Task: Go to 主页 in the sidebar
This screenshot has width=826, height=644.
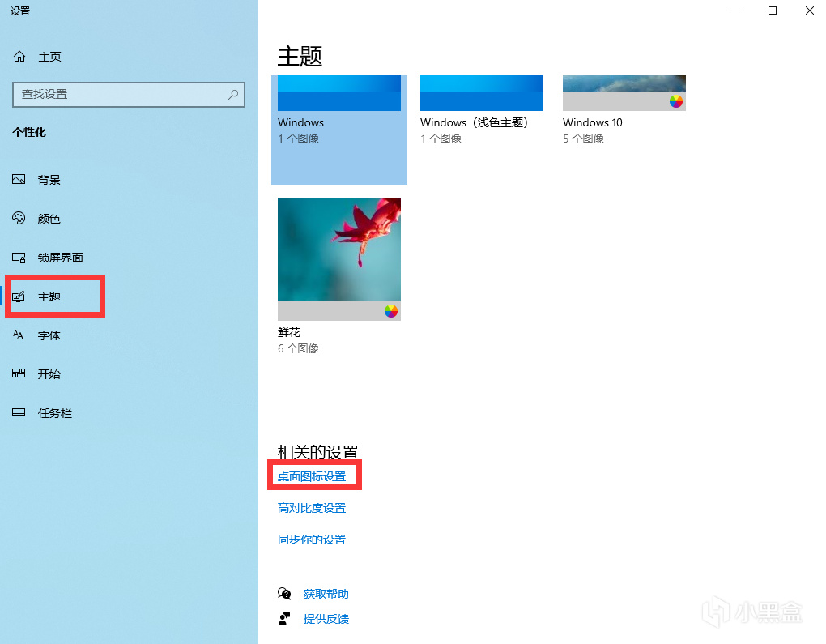Action: (49, 57)
